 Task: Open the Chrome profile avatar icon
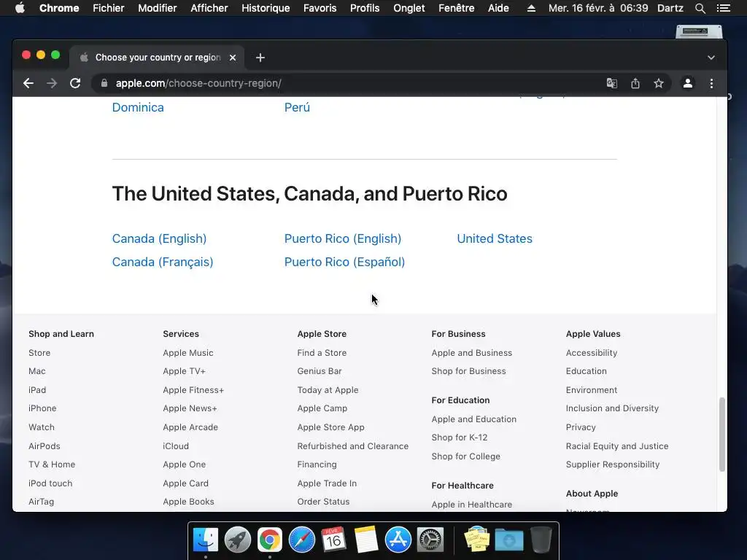coord(687,83)
